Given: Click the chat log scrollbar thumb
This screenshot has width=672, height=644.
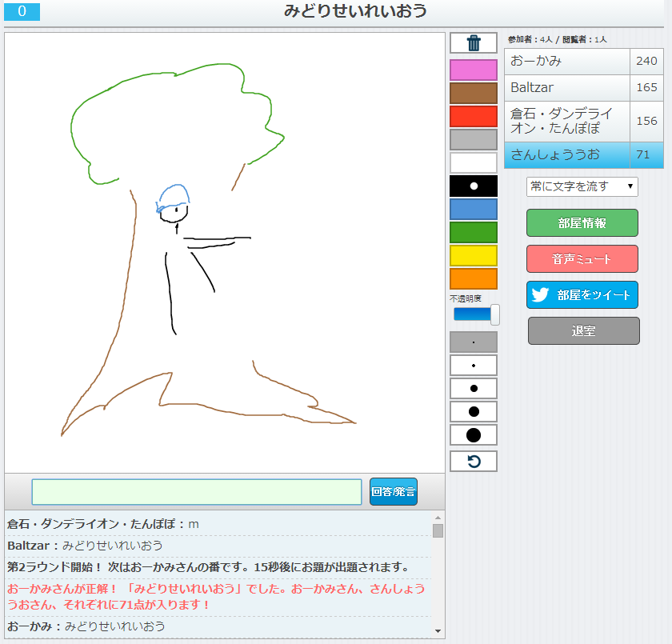Looking at the screenshot, I should [438, 530].
